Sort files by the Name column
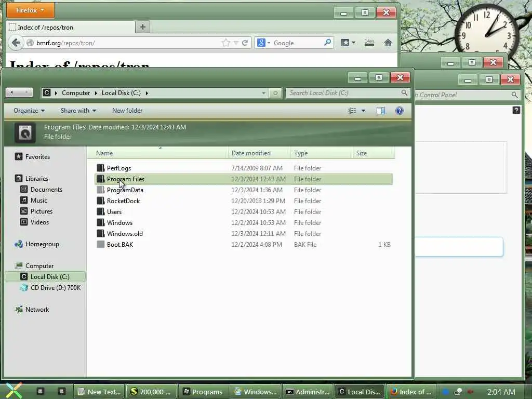 [159, 153]
